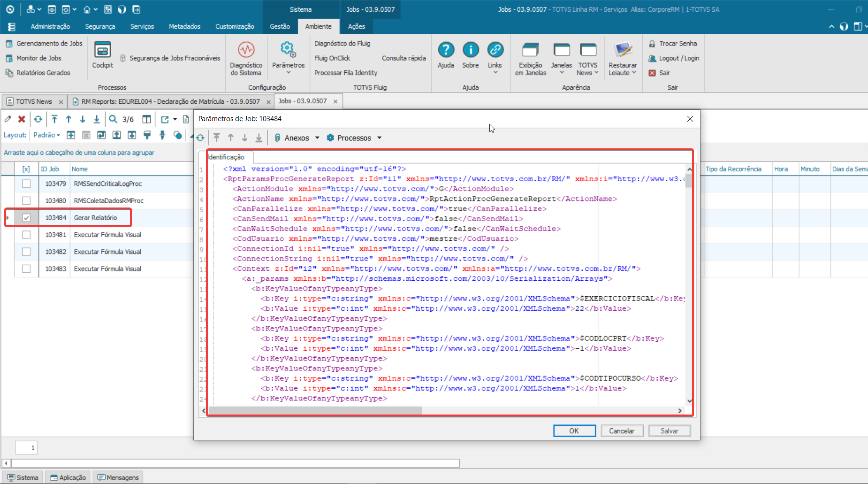Image resolution: width=868 pixels, height=484 pixels.
Task: Click the XML vertical scroll down arrow
Action: (x=689, y=401)
